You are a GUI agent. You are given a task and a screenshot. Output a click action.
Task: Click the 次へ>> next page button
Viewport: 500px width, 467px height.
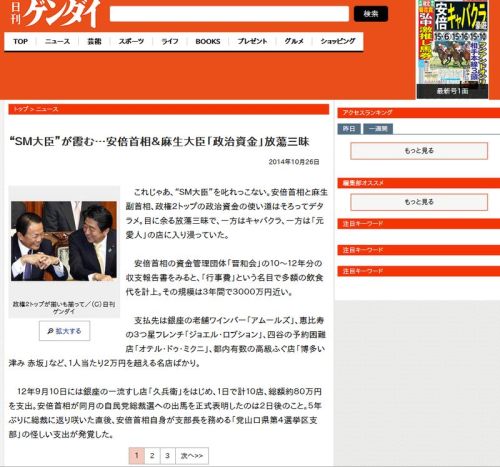point(192,455)
